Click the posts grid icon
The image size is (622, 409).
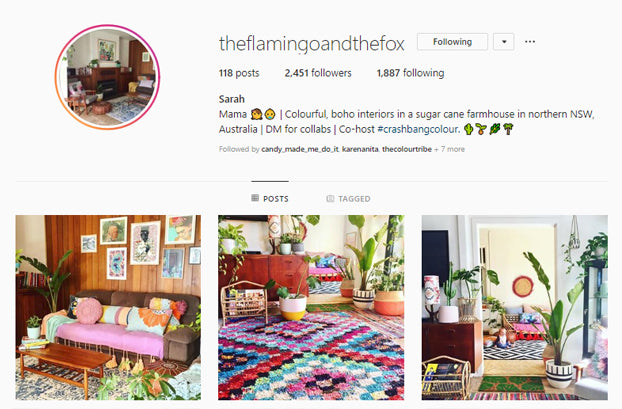pyautogui.click(x=255, y=198)
